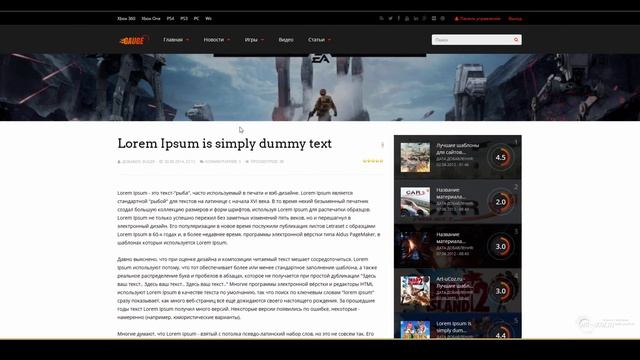Click the search magnifier icon
This screenshot has height=360, width=640.
click(516, 40)
